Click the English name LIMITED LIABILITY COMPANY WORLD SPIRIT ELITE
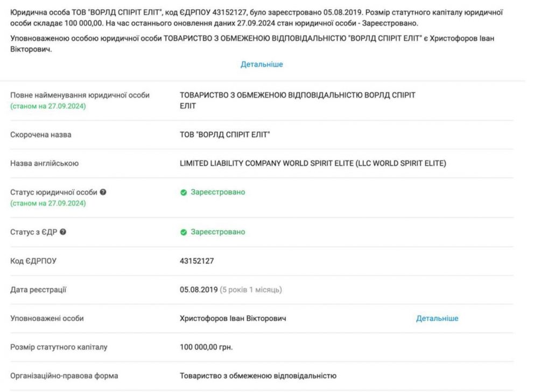This screenshot has height=392, width=541. click(313, 163)
